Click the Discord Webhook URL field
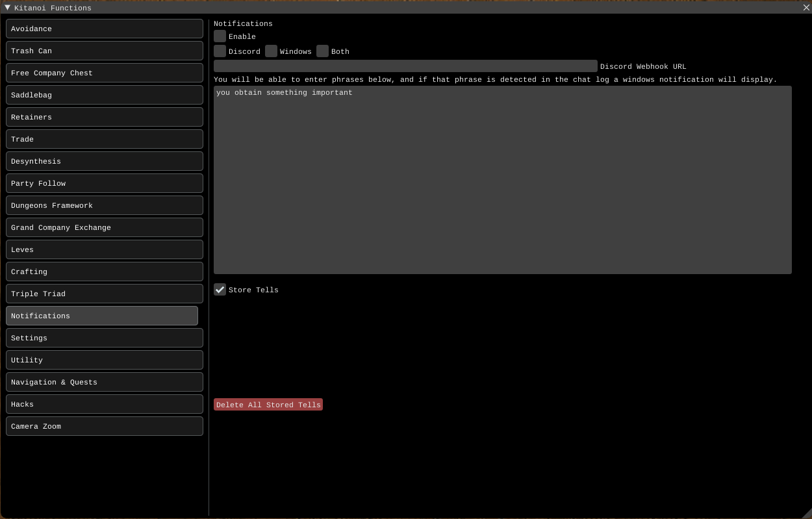The height and width of the screenshot is (519, 812). [405, 66]
